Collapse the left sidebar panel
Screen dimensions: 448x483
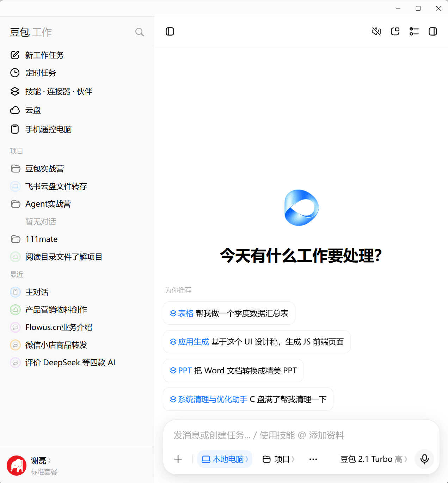[170, 31]
